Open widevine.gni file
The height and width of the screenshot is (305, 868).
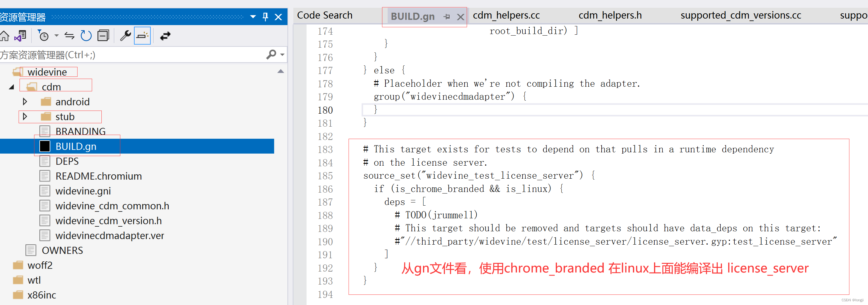[83, 191]
